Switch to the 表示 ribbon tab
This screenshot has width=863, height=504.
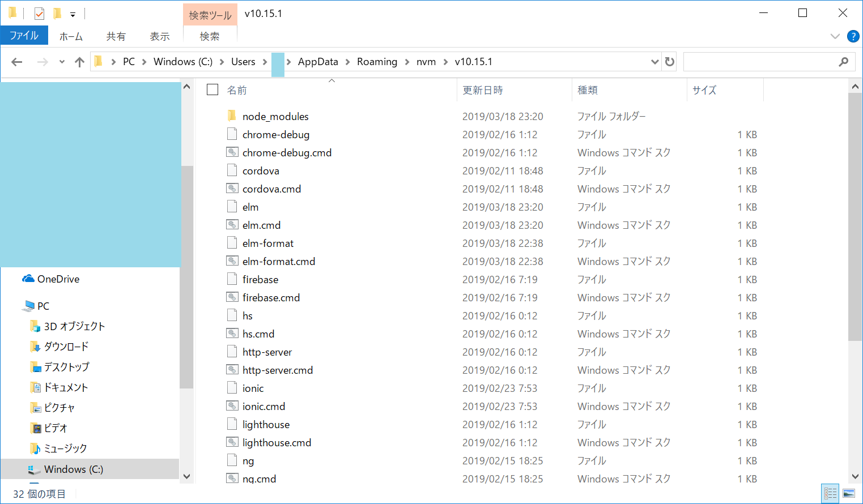click(x=159, y=36)
